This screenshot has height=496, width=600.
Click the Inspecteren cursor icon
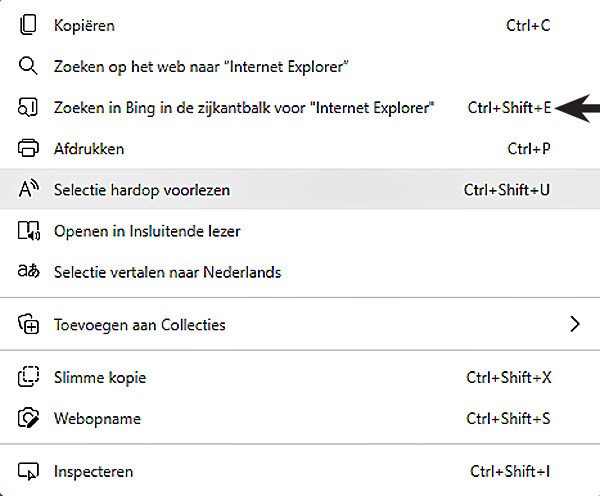(28, 471)
